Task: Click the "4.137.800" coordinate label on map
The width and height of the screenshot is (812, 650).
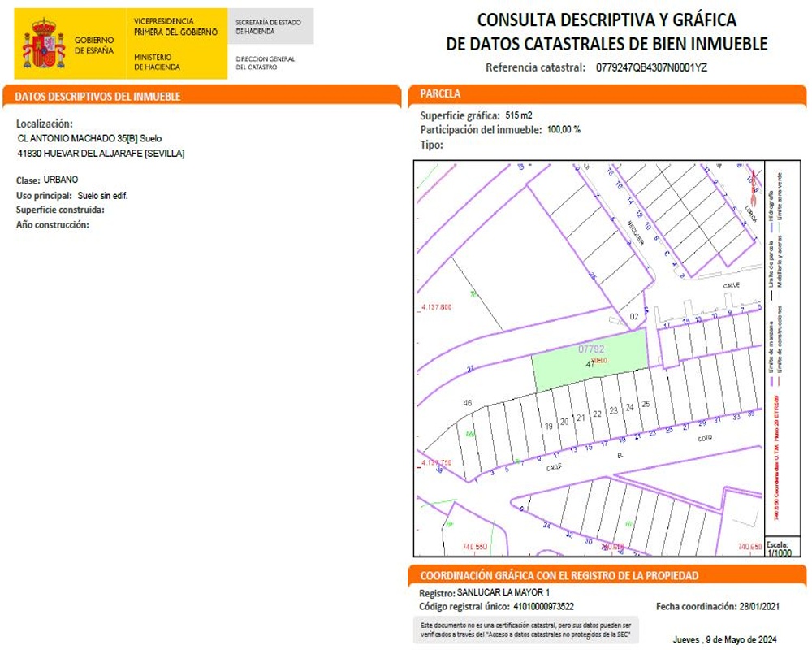Action: pos(437,307)
